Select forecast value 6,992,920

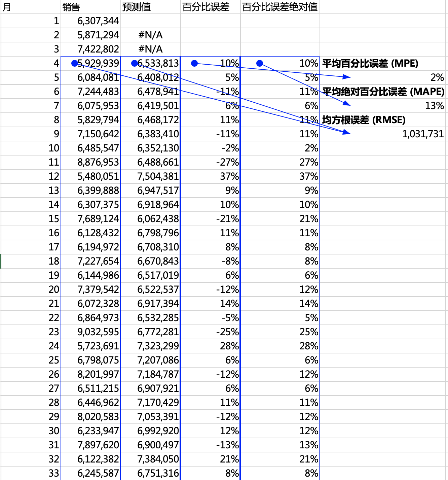pyautogui.click(x=150, y=431)
